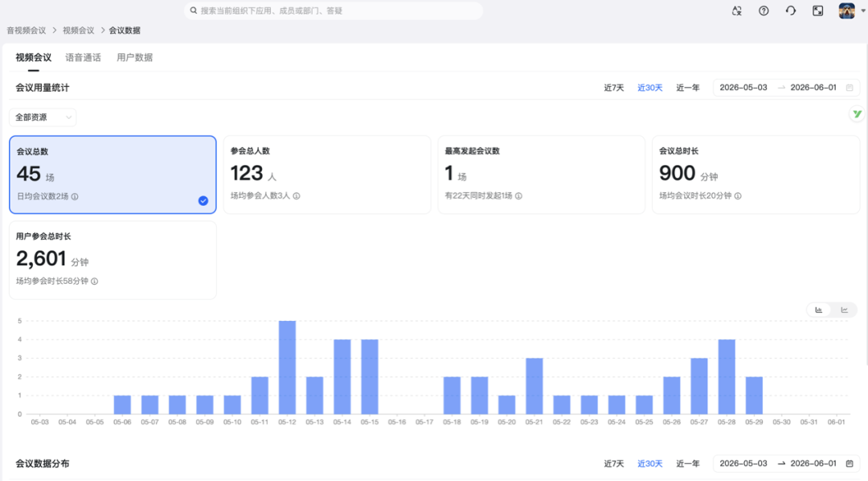
Task: Select 近一年 in 会议用量统计
Action: [x=687, y=88]
